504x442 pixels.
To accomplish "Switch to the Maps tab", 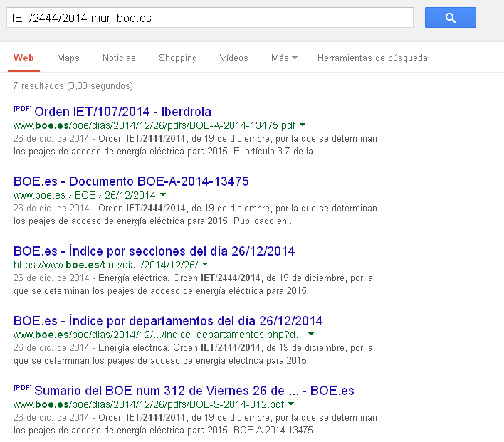I will point(68,58).
